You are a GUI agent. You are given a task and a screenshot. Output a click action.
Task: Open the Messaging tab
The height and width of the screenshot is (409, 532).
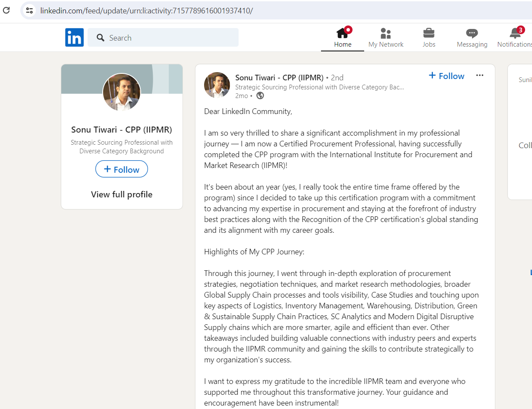click(x=472, y=38)
